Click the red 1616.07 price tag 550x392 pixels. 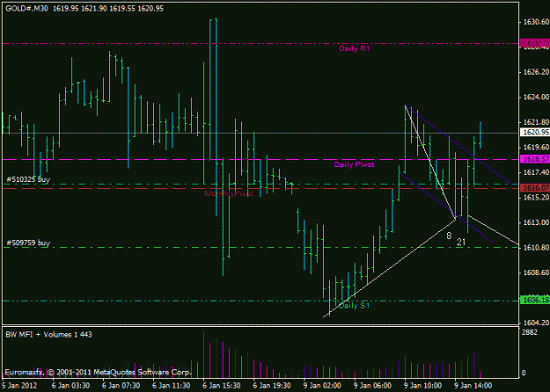pos(534,188)
